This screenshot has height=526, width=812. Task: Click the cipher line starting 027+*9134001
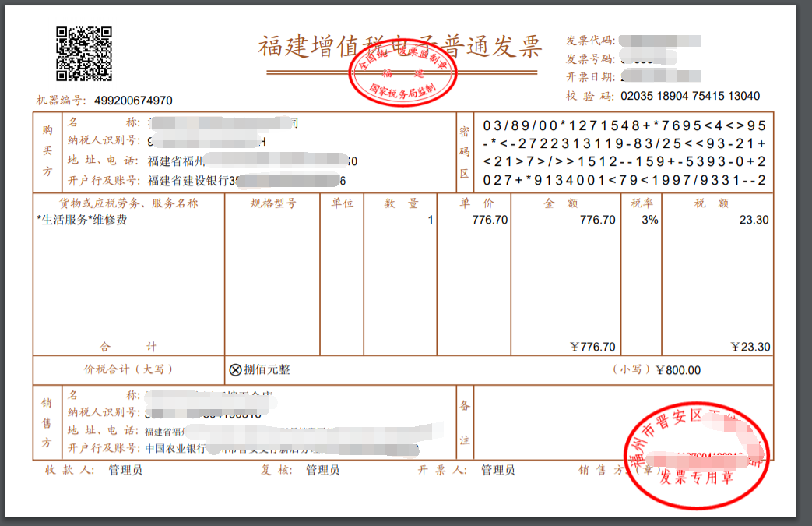pyautogui.click(x=624, y=180)
